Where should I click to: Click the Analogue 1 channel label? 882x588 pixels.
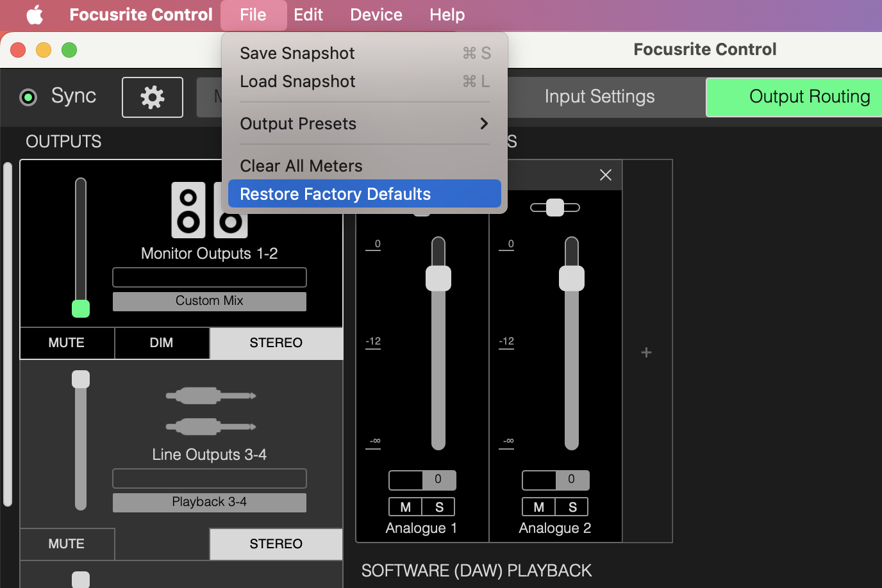(x=422, y=528)
